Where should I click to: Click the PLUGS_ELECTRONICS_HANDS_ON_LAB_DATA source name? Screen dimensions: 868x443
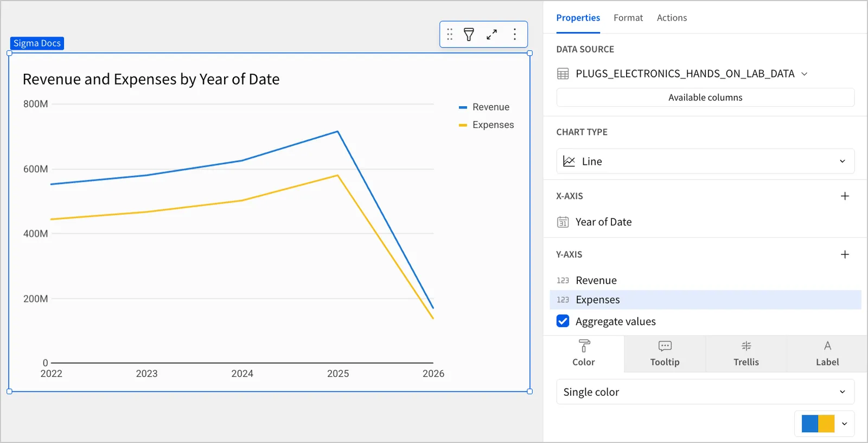point(685,74)
